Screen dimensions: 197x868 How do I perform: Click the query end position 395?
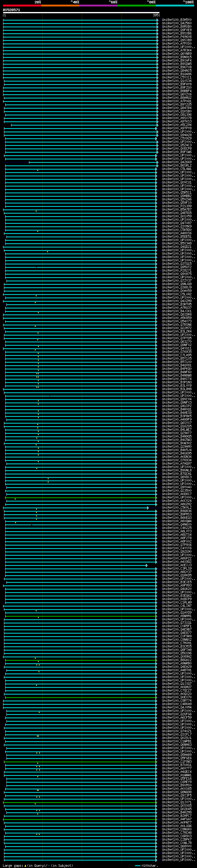pos(155,15)
